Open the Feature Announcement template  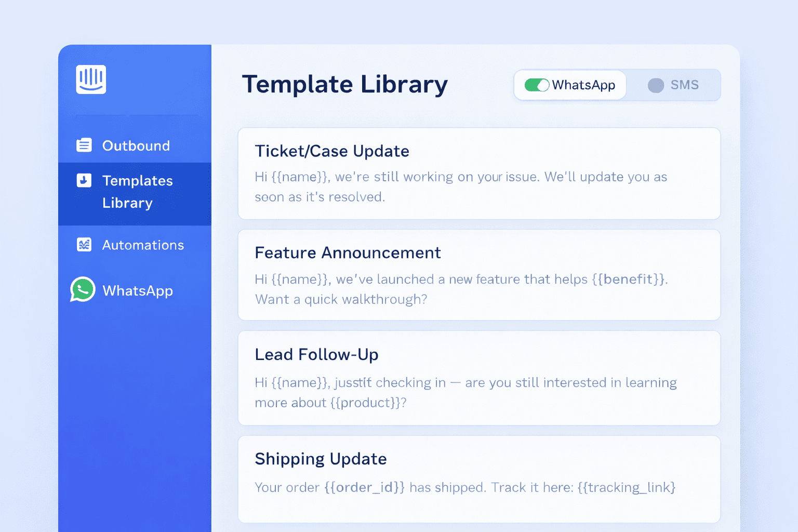[478, 275]
